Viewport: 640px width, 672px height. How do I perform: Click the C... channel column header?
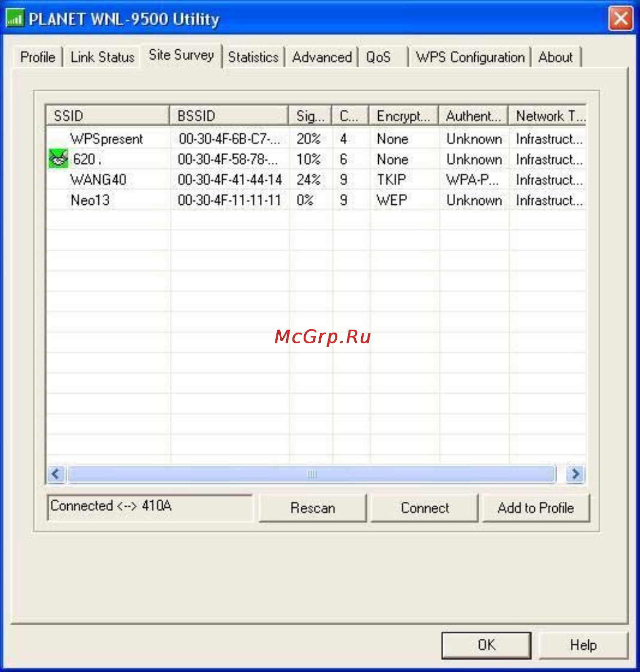pyautogui.click(x=350, y=116)
